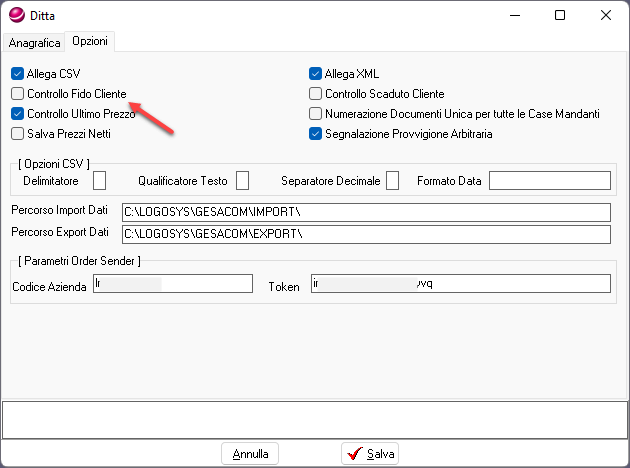Click Salva button with red checkmark

pyautogui.click(x=369, y=454)
